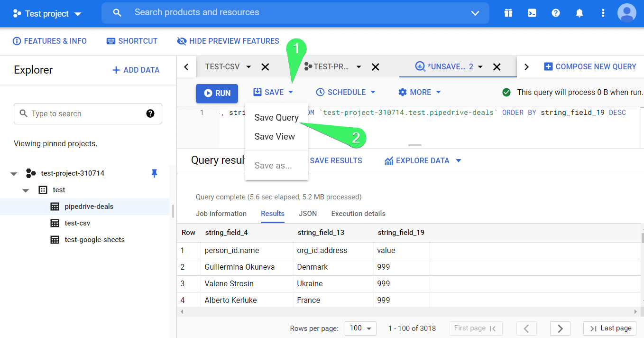Switch to the Job information tab

click(x=221, y=214)
